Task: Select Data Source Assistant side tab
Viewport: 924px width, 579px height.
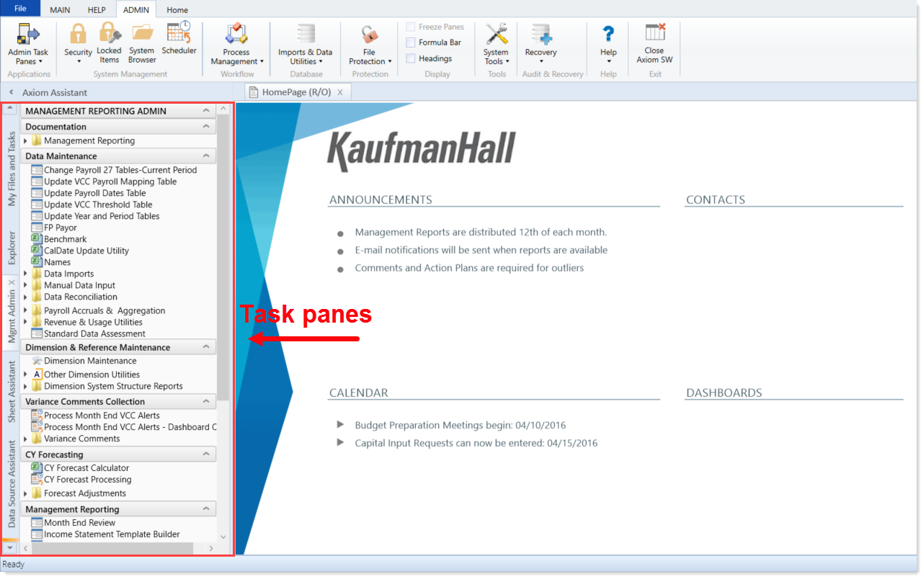Action: pos(12,484)
